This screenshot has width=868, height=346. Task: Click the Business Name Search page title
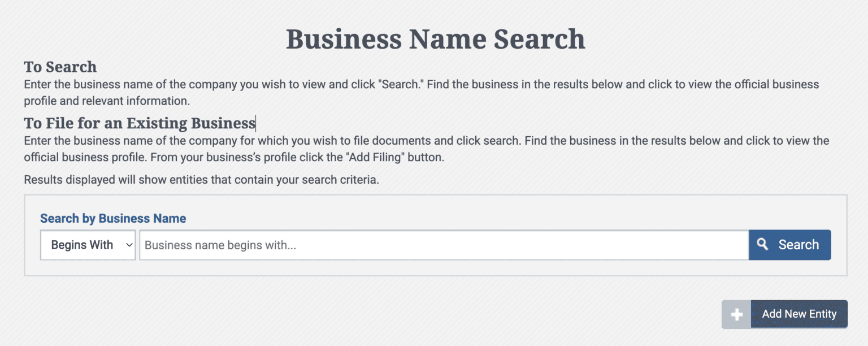tap(435, 38)
